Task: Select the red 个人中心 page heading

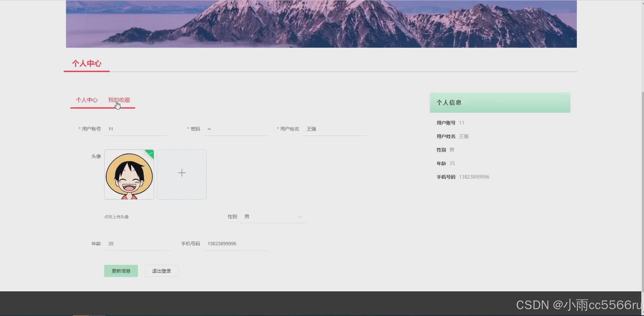Action: [x=87, y=63]
